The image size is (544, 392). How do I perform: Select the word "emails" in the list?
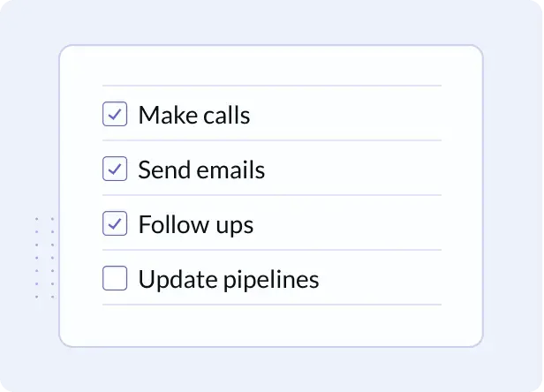click(230, 170)
